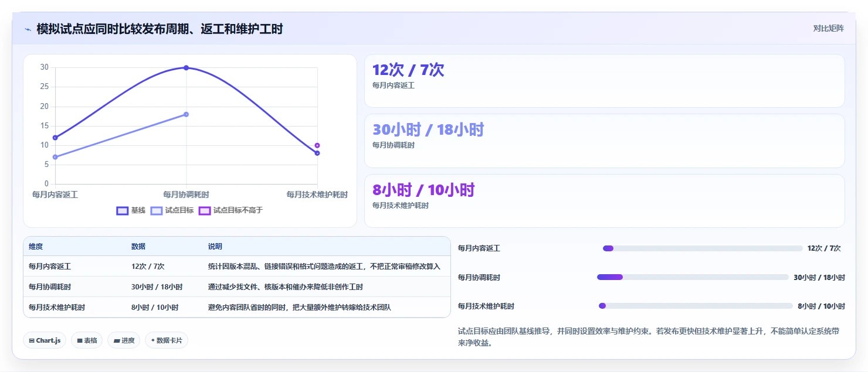
Task: Toggle the 试点目标不高于 legend entry
Action: pyautogui.click(x=230, y=210)
